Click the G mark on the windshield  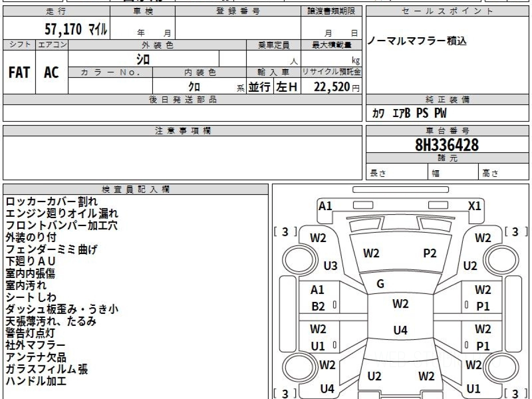pyautogui.click(x=380, y=285)
